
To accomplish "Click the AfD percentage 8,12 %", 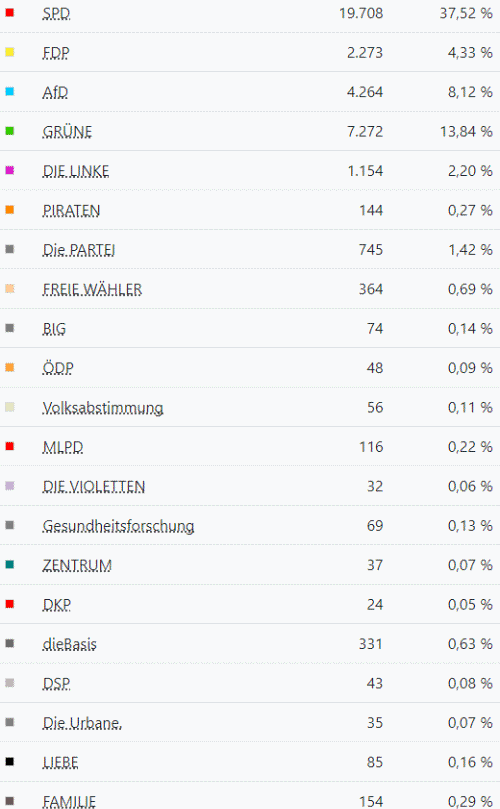I will pyautogui.click(x=470, y=92).
